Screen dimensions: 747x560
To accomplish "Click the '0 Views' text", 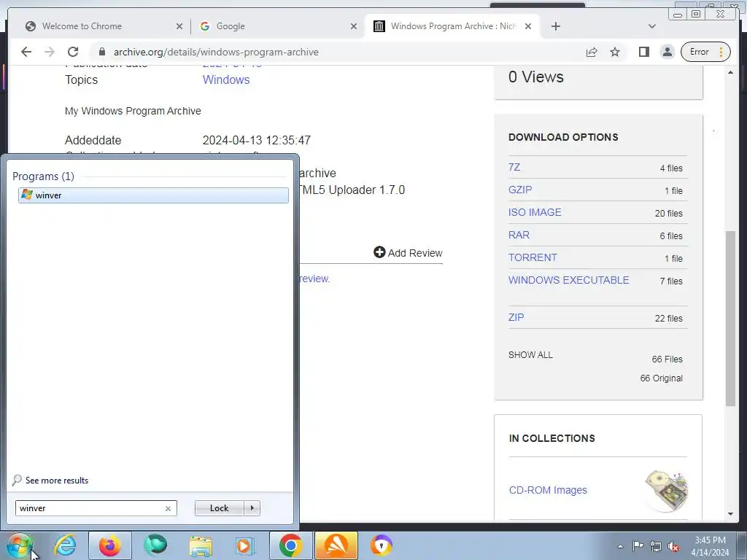I will pyautogui.click(x=536, y=77).
